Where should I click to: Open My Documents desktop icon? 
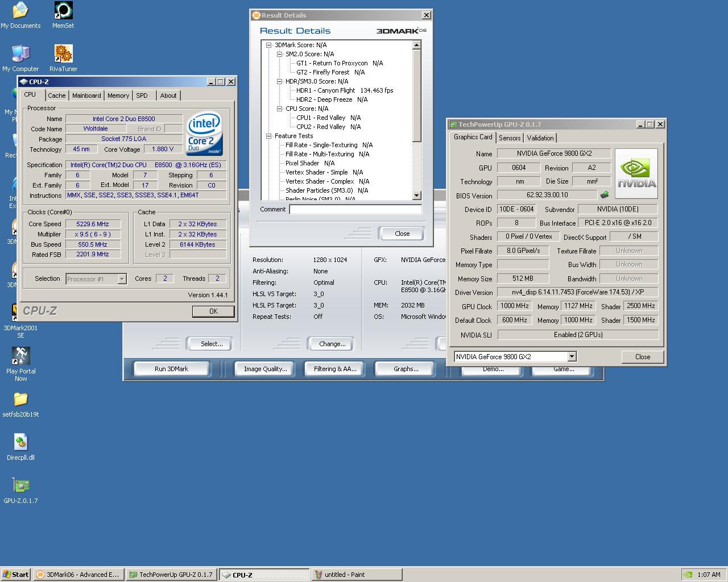click(x=20, y=15)
